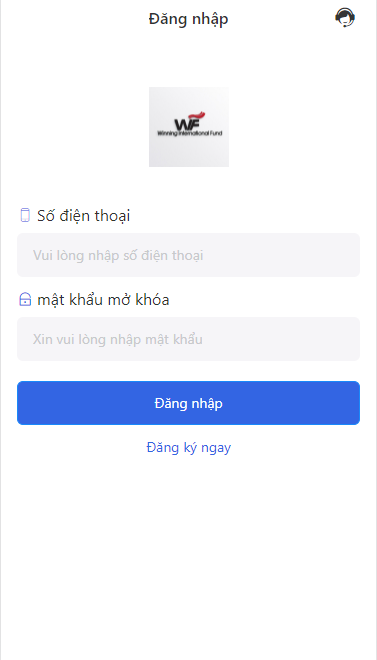Focus the Số điện thoại input field
The width and height of the screenshot is (377, 660).
(188, 255)
